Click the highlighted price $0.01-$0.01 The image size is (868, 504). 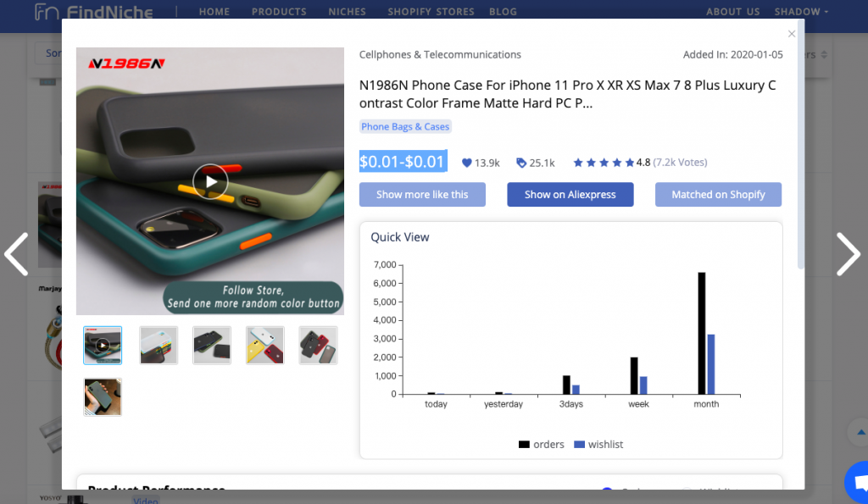[403, 161]
